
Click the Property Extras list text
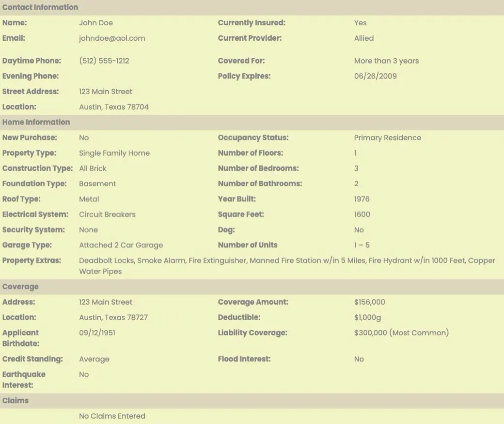click(x=287, y=266)
